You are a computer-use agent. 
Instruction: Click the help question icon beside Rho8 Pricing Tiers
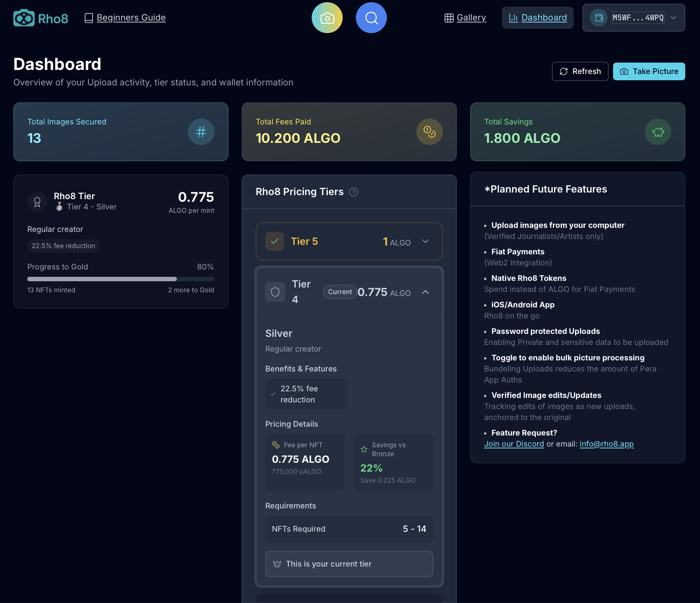(353, 192)
